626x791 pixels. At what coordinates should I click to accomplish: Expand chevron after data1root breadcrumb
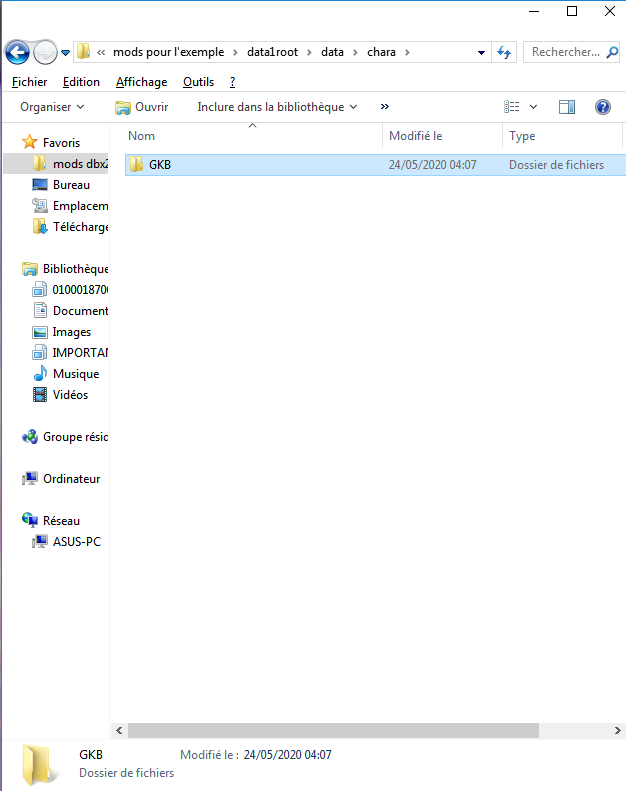click(309, 52)
